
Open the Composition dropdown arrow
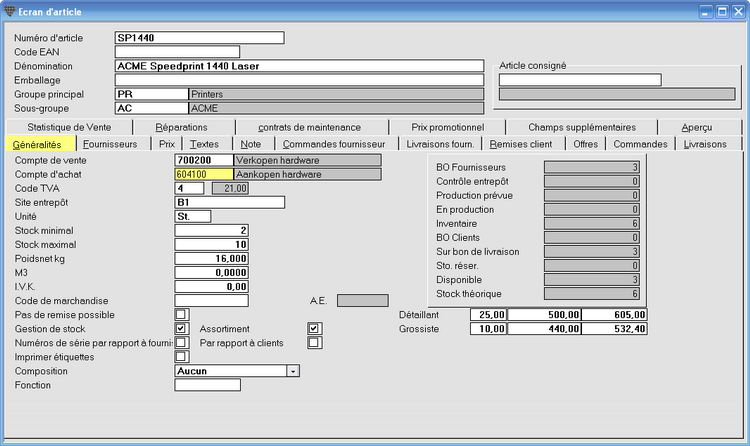coord(293,371)
